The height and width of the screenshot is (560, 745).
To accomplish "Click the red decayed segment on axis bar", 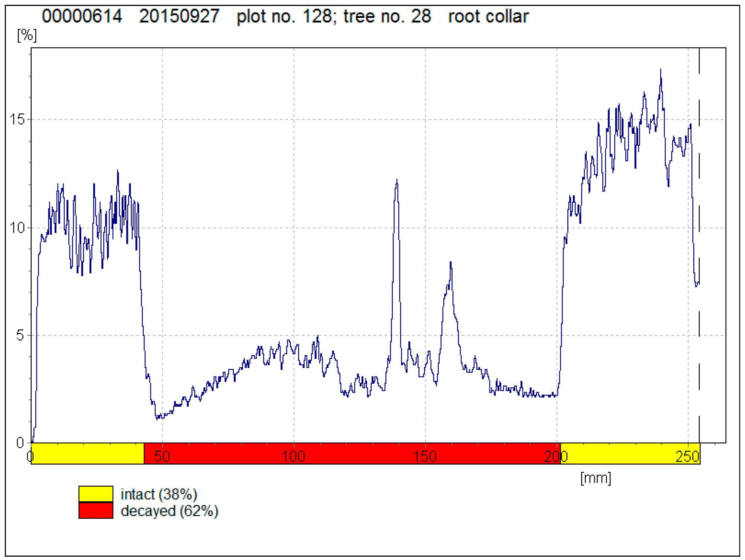I will (352, 453).
